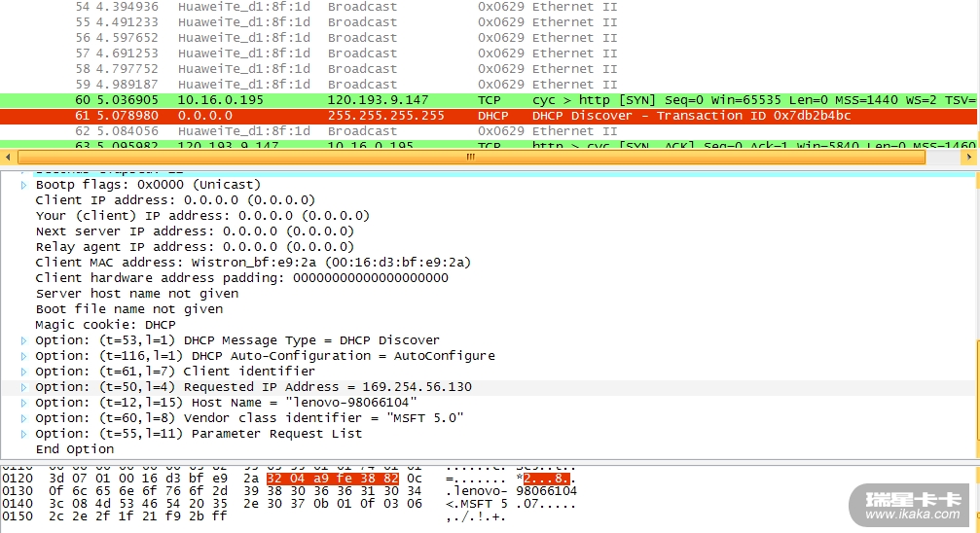This screenshot has width=980, height=533.
Task: Expand Option 61 Client identifier
Action: pos(23,372)
